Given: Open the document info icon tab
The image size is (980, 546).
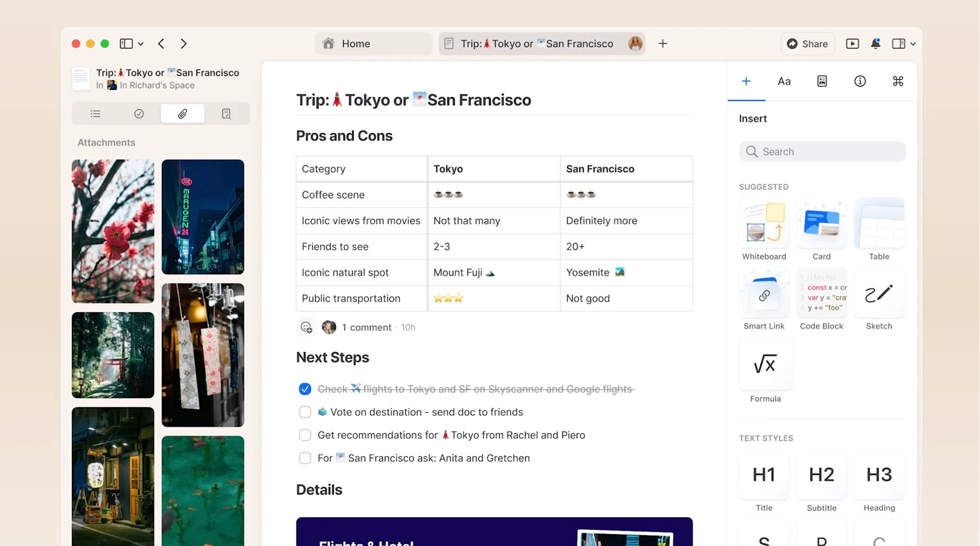Looking at the screenshot, I should [860, 81].
